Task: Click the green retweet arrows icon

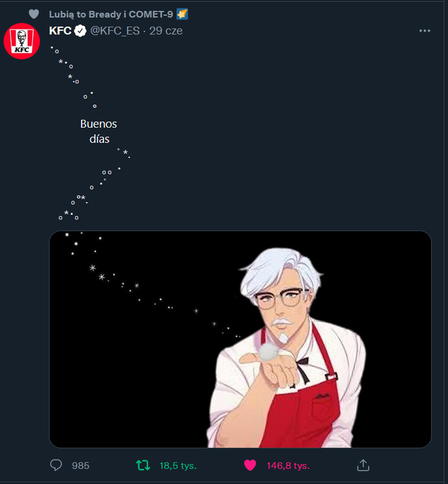Action: [x=143, y=465]
